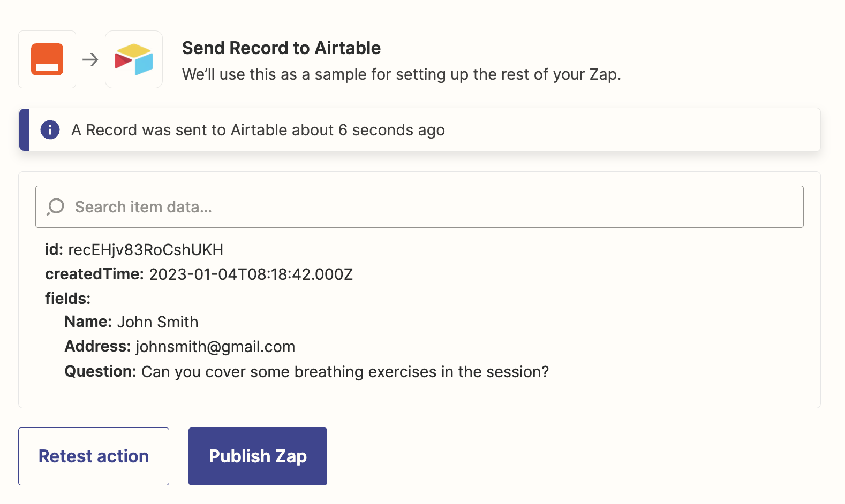Click the Name field label

88,322
